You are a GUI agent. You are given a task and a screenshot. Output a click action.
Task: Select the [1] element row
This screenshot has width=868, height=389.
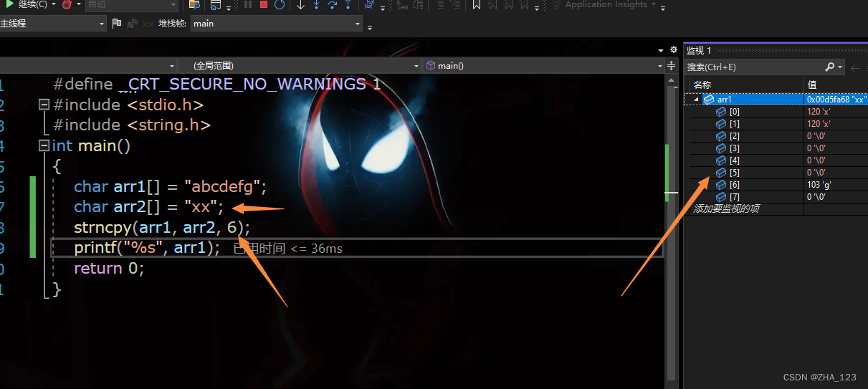click(776, 124)
